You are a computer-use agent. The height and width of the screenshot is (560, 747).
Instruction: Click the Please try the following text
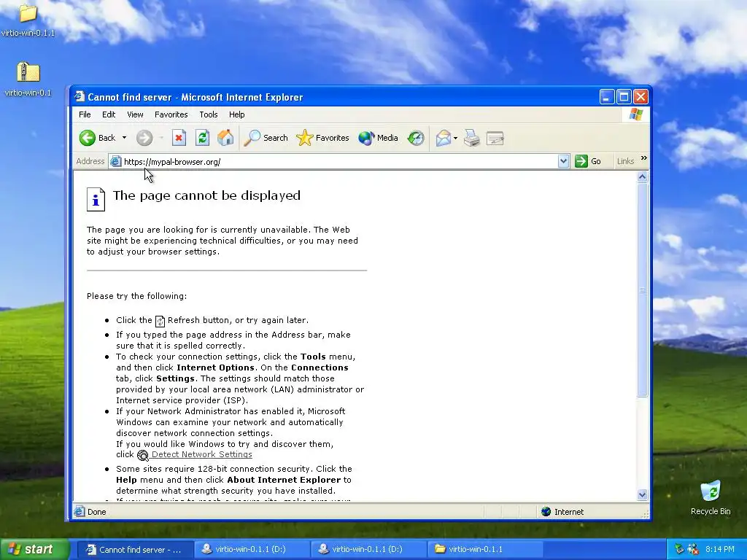(136, 296)
